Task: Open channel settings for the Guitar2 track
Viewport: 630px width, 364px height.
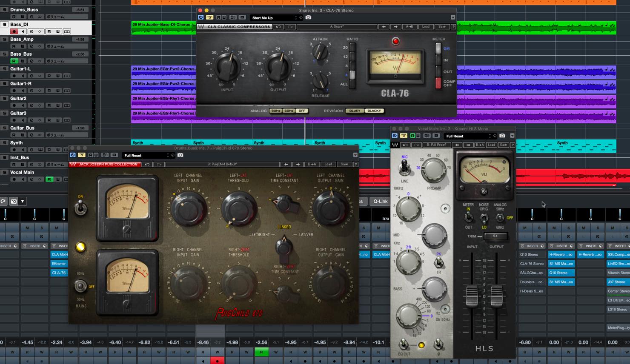Action: (31, 105)
